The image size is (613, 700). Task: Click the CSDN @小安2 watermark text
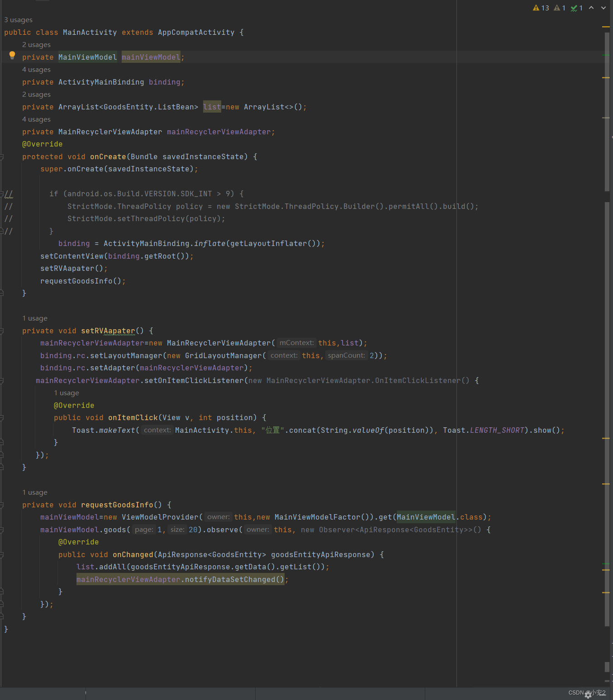point(586,692)
